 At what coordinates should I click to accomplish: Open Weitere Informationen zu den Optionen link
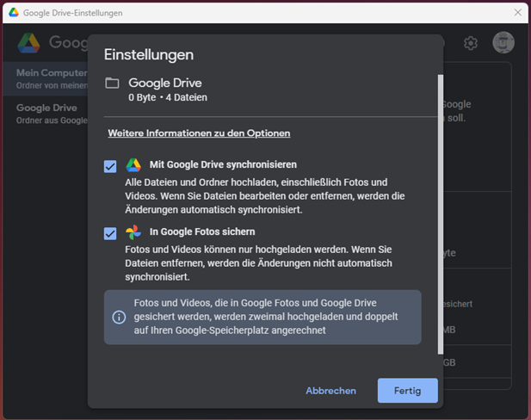pyautogui.click(x=199, y=133)
